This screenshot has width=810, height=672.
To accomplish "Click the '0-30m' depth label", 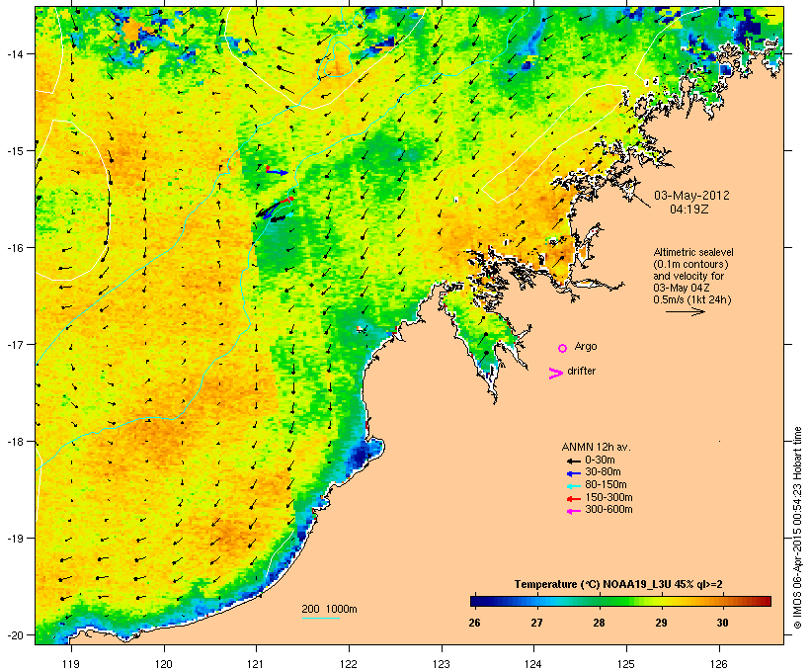I will click(600, 461).
